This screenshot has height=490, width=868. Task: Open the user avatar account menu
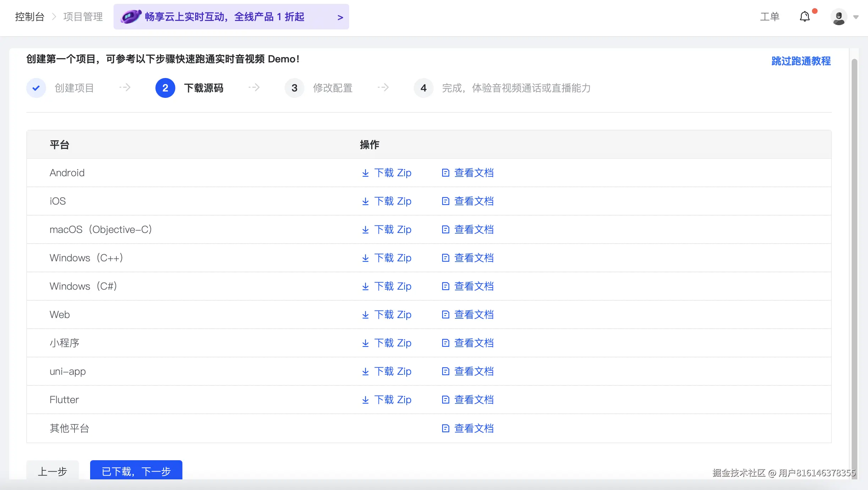pyautogui.click(x=839, y=17)
